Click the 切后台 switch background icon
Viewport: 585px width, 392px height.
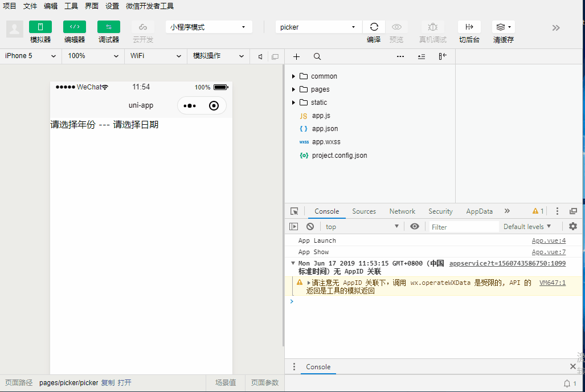pos(469,27)
